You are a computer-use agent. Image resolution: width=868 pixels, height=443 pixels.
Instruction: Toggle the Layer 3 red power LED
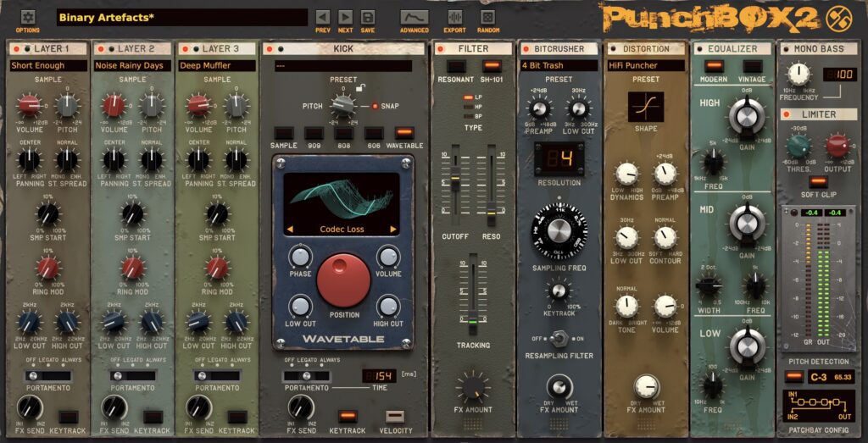coord(186,48)
